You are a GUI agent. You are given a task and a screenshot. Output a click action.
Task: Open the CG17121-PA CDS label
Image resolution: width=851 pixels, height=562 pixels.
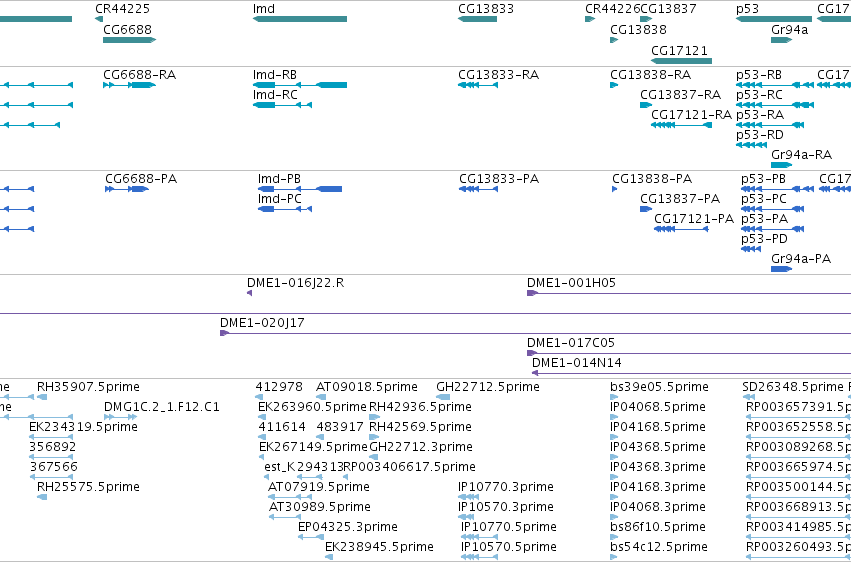click(x=694, y=219)
